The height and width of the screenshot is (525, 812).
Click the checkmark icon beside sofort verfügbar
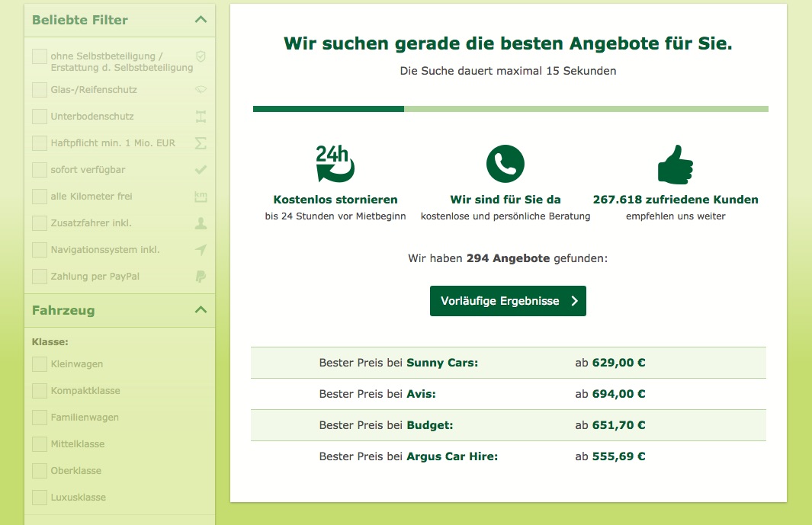(201, 170)
